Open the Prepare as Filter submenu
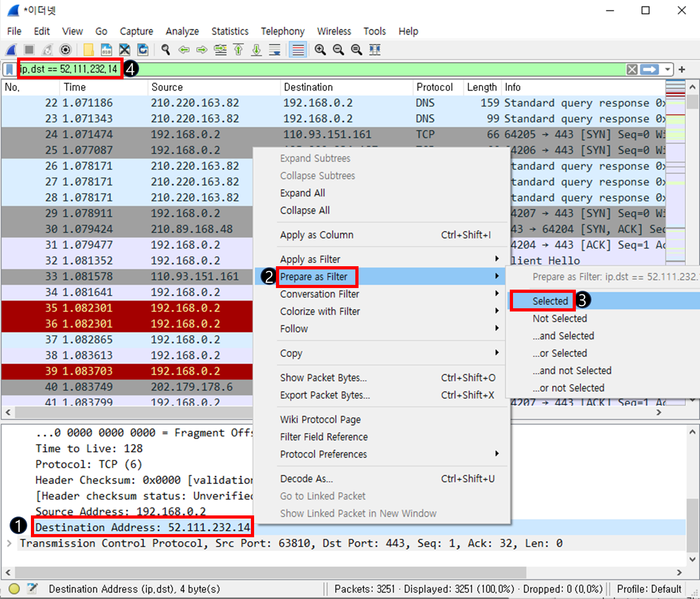This screenshot has height=599, width=700. click(382, 276)
